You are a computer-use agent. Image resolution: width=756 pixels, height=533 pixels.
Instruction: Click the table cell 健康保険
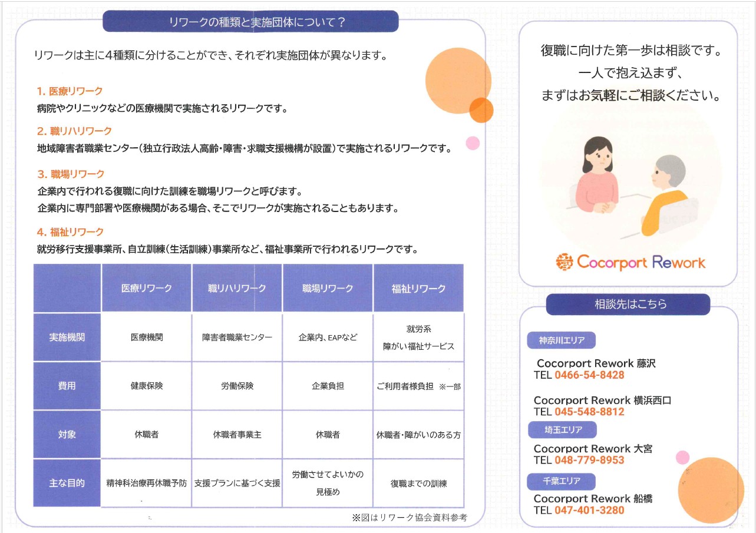147,386
